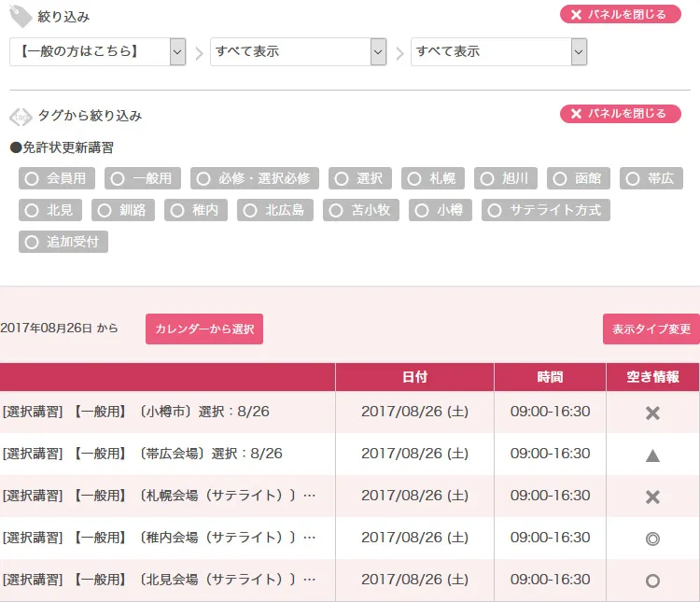Image resolution: width=700 pixels, height=602 pixels.
Task: Select the 帯広 tag filter
Action: click(x=651, y=178)
